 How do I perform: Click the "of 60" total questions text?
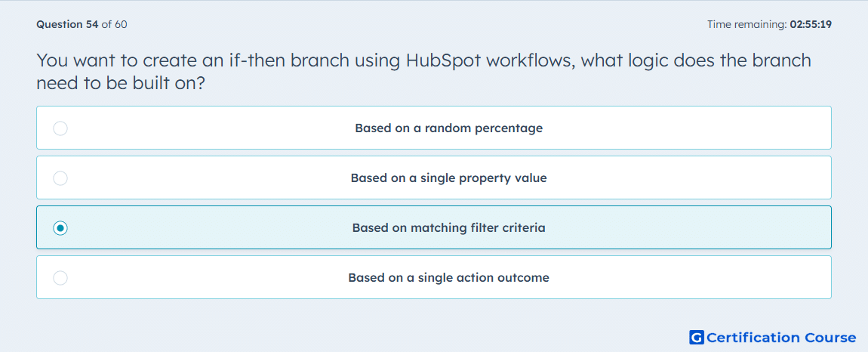coord(115,24)
